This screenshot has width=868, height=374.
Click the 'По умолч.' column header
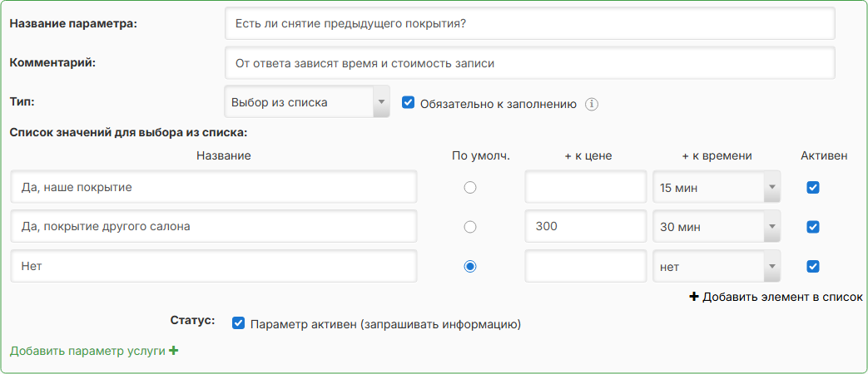480,155
